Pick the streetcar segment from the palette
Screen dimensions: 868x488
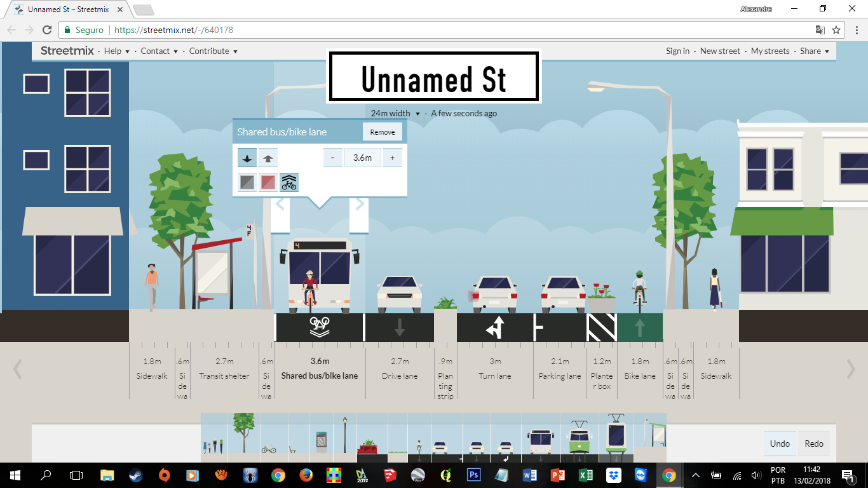point(580,438)
